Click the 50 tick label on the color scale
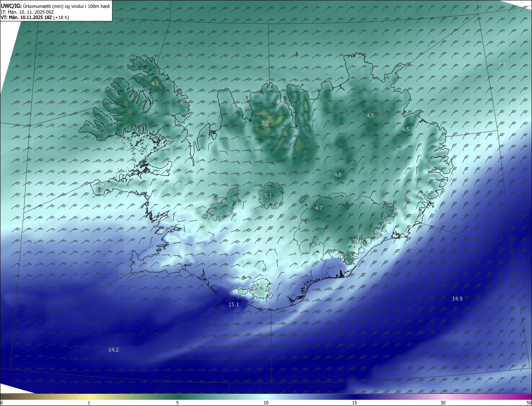This screenshot has width=532, height=406. point(529,403)
